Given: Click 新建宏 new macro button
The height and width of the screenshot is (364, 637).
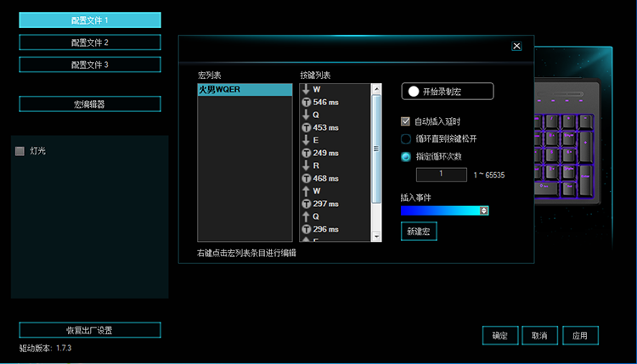Looking at the screenshot, I should coord(419,232).
